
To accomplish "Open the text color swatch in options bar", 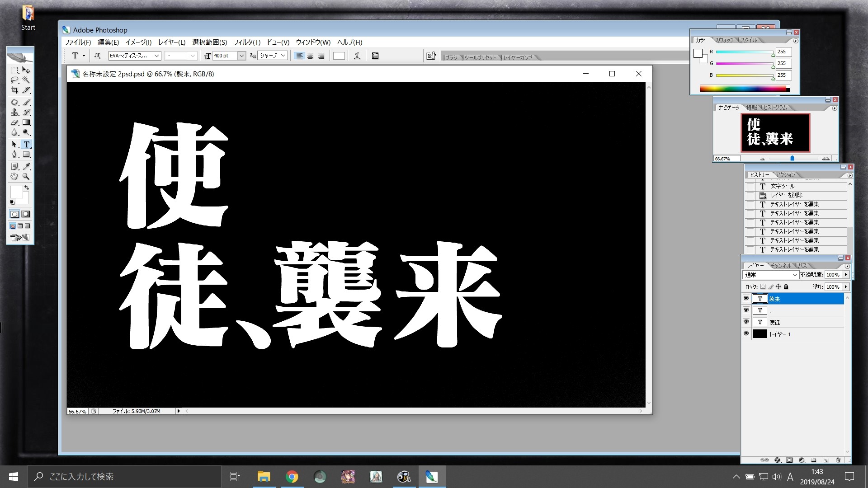I will (x=339, y=56).
